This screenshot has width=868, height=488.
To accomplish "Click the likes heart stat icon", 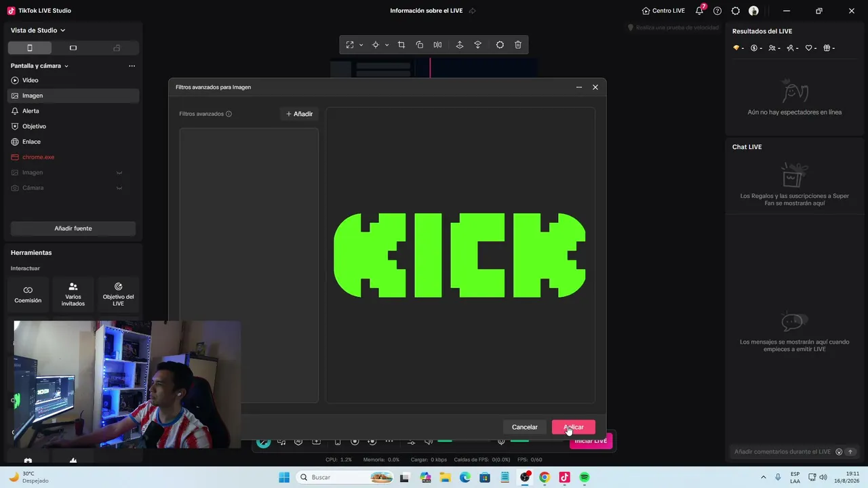I will click(809, 48).
